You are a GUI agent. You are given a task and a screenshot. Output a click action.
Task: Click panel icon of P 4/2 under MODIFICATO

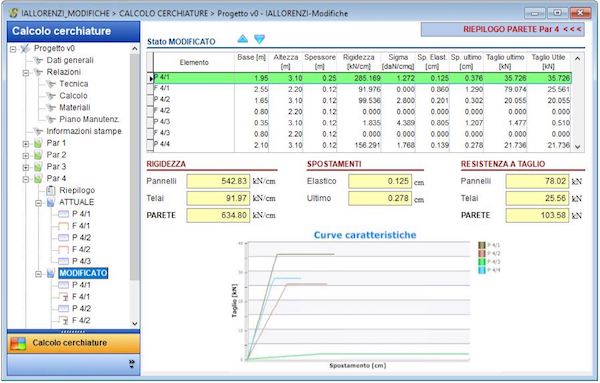pos(64,309)
